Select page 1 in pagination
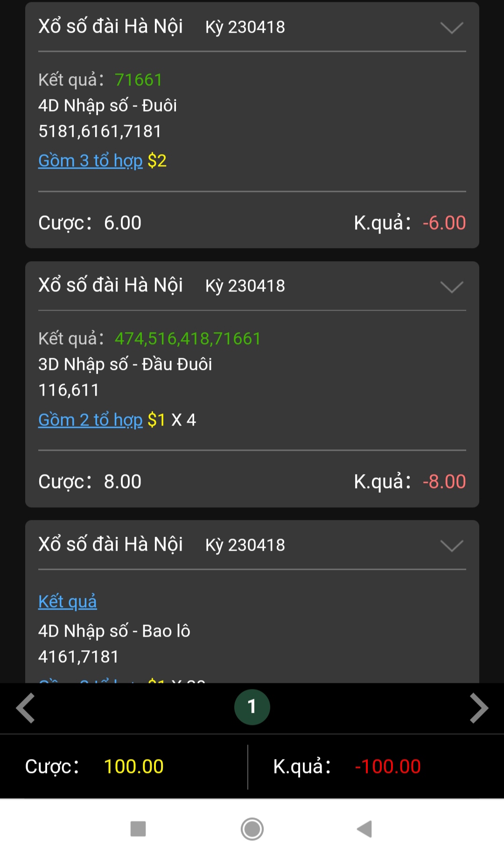Image resolution: width=504 pixels, height=859 pixels. pyautogui.click(x=252, y=707)
